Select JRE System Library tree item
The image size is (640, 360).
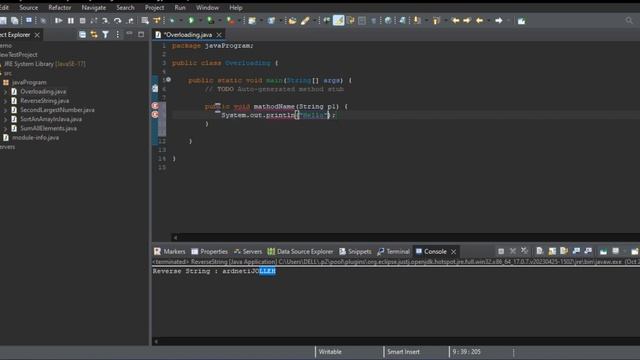pos(43,64)
